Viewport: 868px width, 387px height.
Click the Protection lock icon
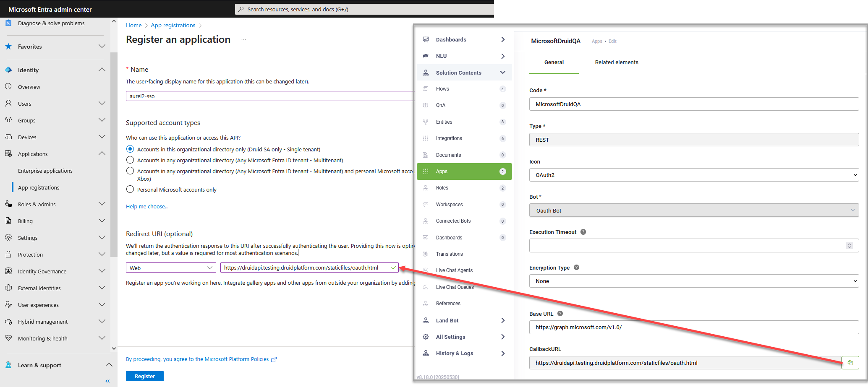[x=8, y=254]
